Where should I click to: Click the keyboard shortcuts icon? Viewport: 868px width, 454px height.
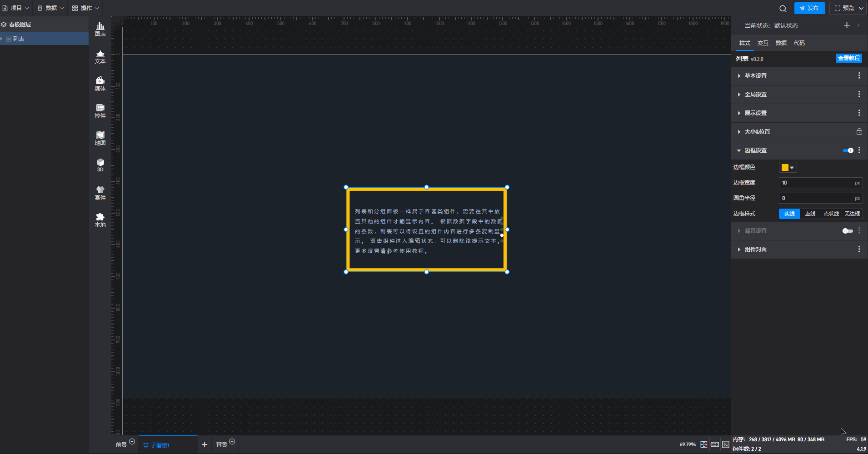715,444
